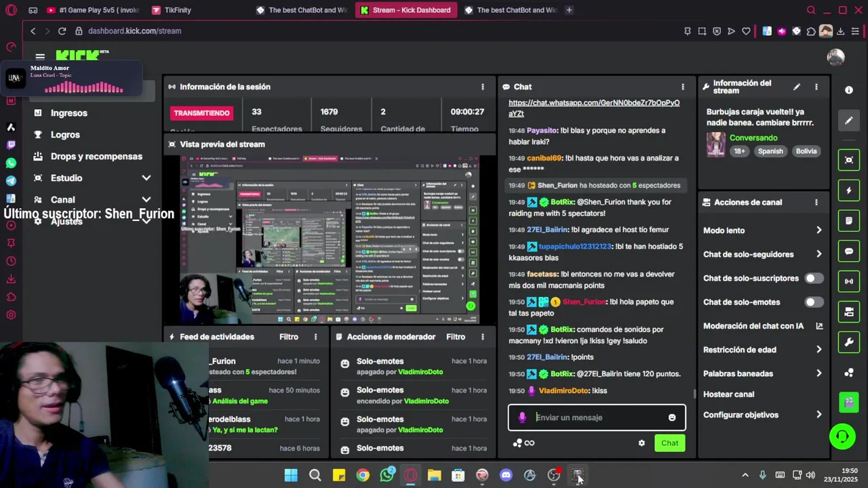Click the dashboard.kick.com address bar

point(134,31)
